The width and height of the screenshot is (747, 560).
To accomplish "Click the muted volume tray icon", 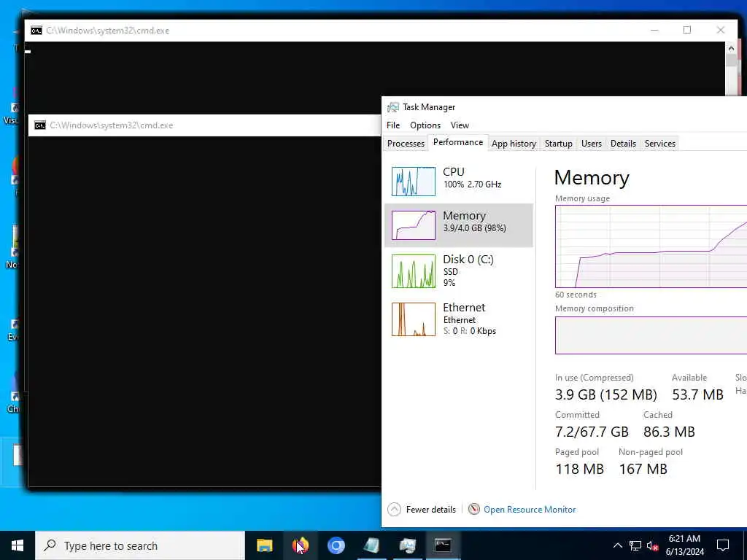I will [652, 545].
